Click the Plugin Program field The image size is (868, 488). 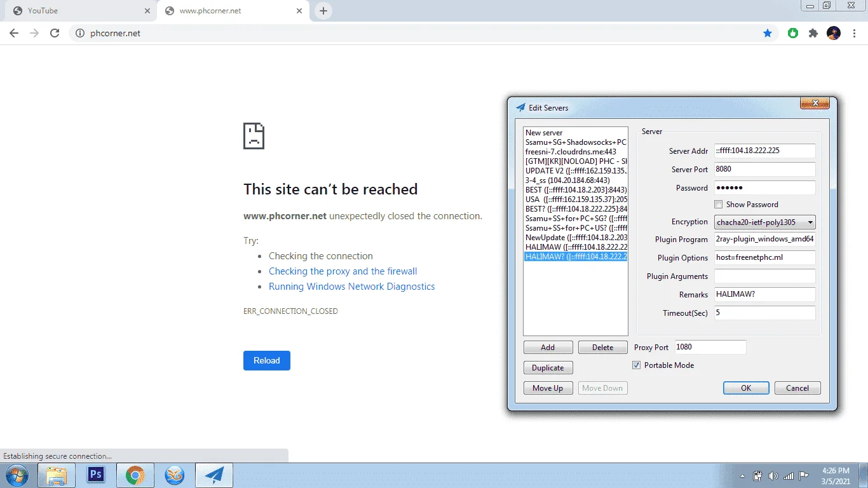pos(764,240)
